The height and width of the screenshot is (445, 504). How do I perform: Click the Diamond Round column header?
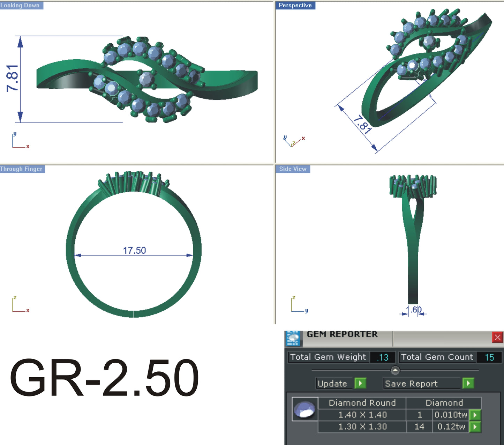pyautogui.click(x=362, y=403)
